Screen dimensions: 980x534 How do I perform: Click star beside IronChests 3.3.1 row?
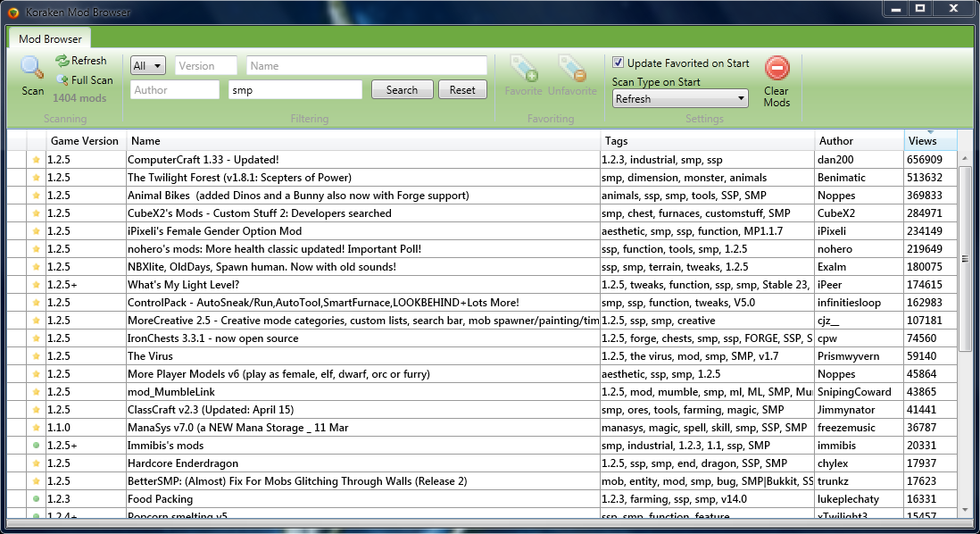(37, 338)
